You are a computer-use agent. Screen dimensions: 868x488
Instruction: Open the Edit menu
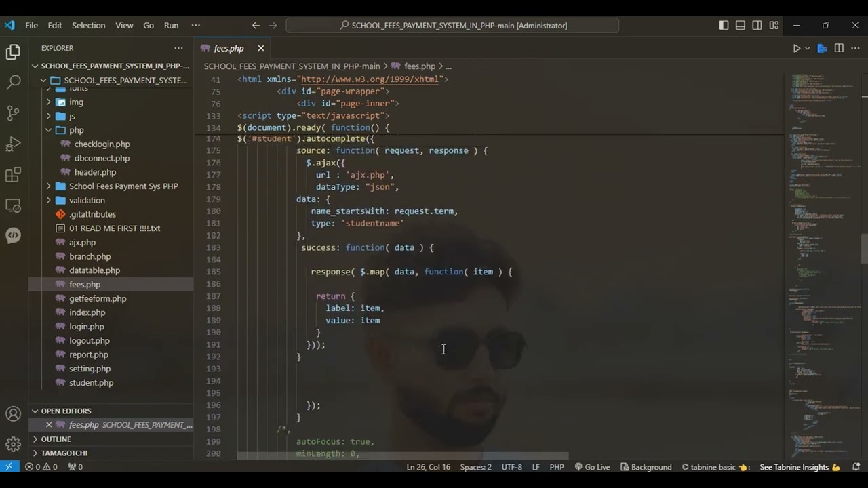tap(55, 25)
